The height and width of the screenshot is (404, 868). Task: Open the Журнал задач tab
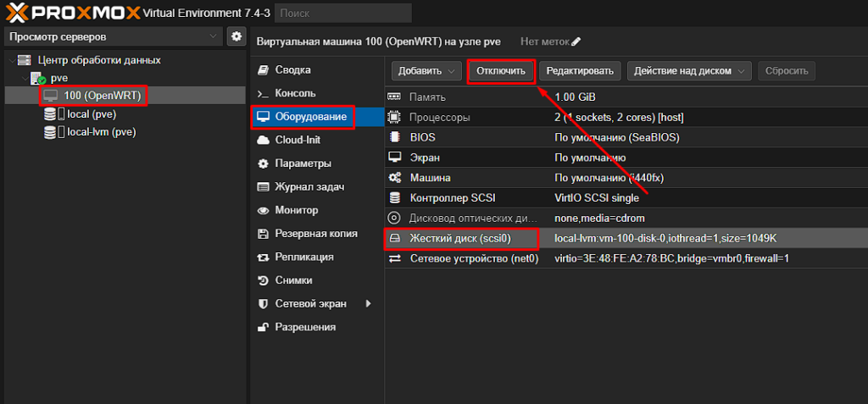click(x=317, y=187)
